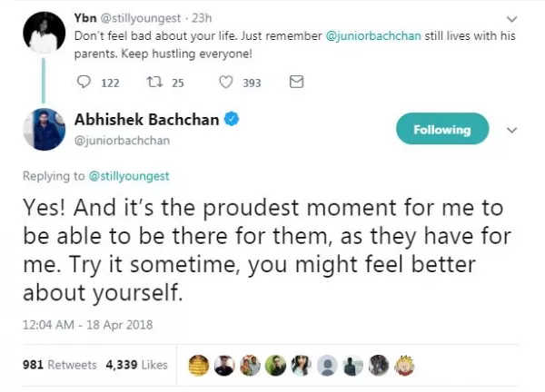The width and height of the screenshot is (545, 392).
Task: Toggle the Following button
Action: coord(441,130)
